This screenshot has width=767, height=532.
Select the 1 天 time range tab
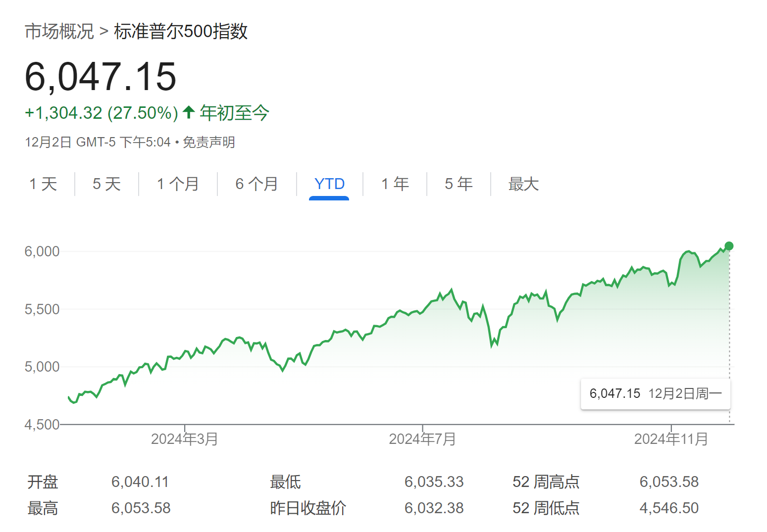click(x=43, y=184)
